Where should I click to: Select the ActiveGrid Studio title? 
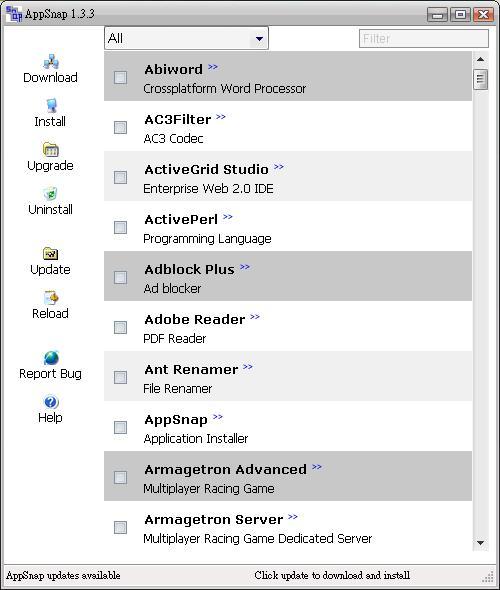[207, 170]
